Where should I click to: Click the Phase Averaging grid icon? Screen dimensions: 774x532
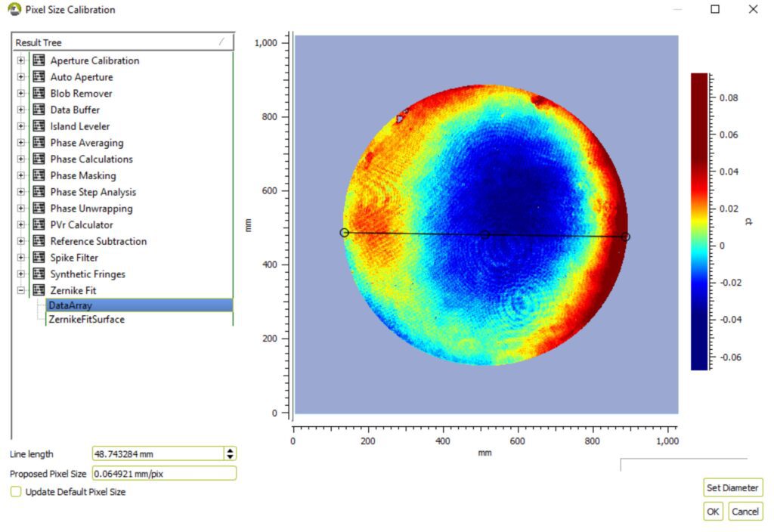tap(39, 142)
